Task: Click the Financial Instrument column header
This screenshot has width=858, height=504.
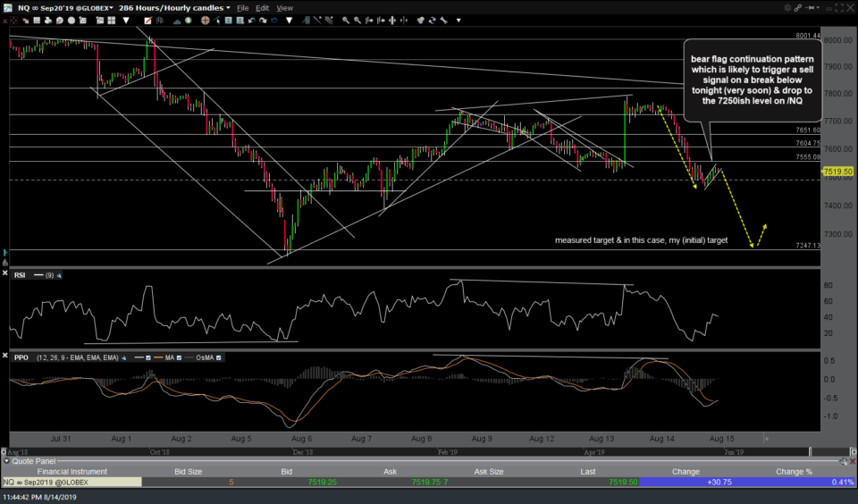Action: (x=71, y=472)
